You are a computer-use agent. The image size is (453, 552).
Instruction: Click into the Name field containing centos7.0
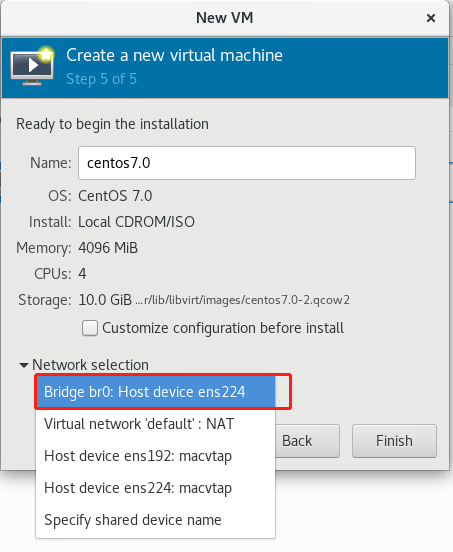[x=247, y=163]
